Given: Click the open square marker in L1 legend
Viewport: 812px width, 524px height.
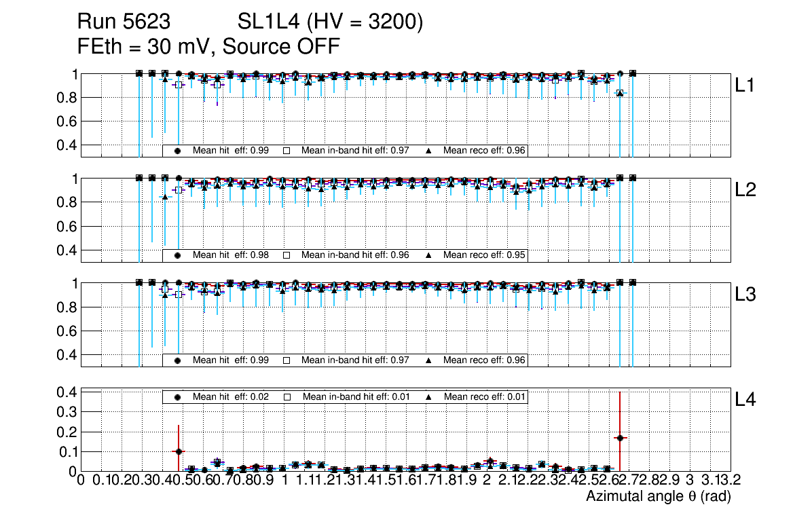Looking at the screenshot, I should tap(287, 151).
